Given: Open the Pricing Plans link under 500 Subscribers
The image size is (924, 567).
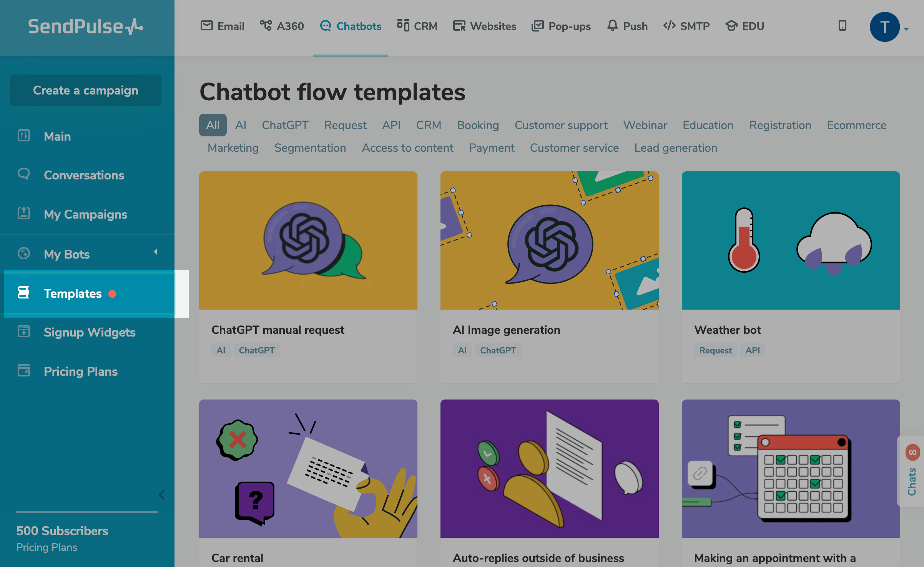Looking at the screenshot, I should [47, 547].
